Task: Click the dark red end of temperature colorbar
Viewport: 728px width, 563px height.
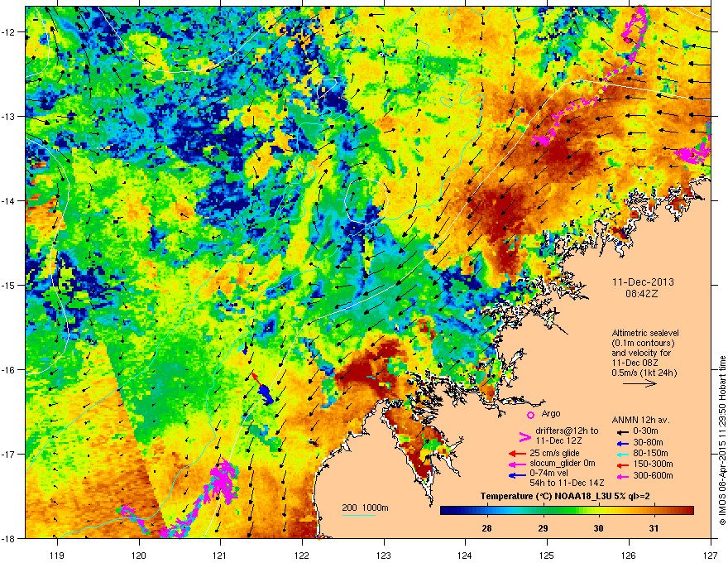Action: coord(687,511)
